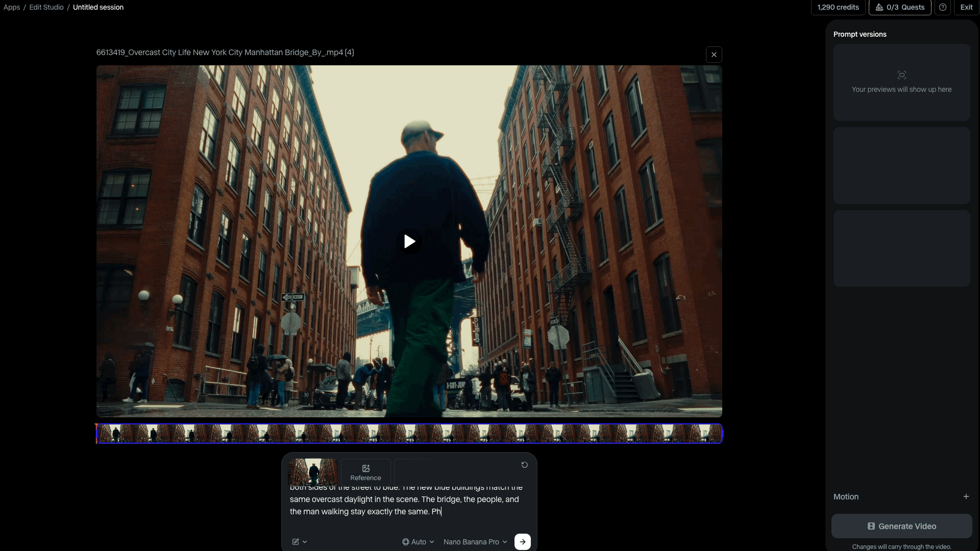
Task: Rename Untitled session title
Action: click(98, 7)
